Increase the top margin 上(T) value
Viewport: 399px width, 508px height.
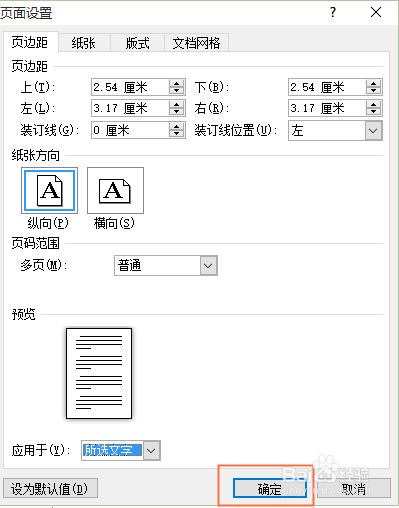(x=176, y=84)
